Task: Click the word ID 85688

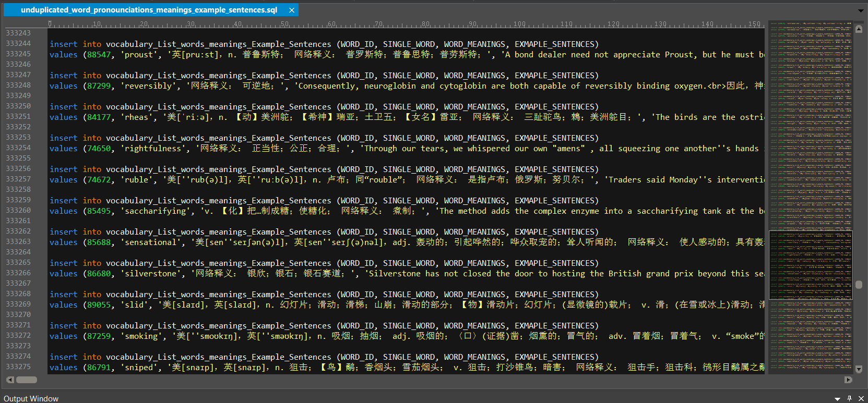Action: click(99, 242)
